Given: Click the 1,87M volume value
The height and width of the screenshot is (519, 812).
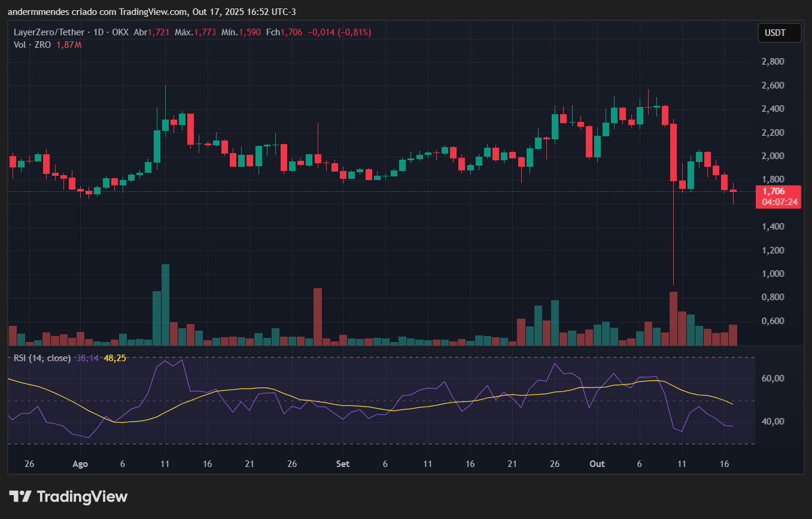Looking at the screenshot, I should [x=69, y=45].
